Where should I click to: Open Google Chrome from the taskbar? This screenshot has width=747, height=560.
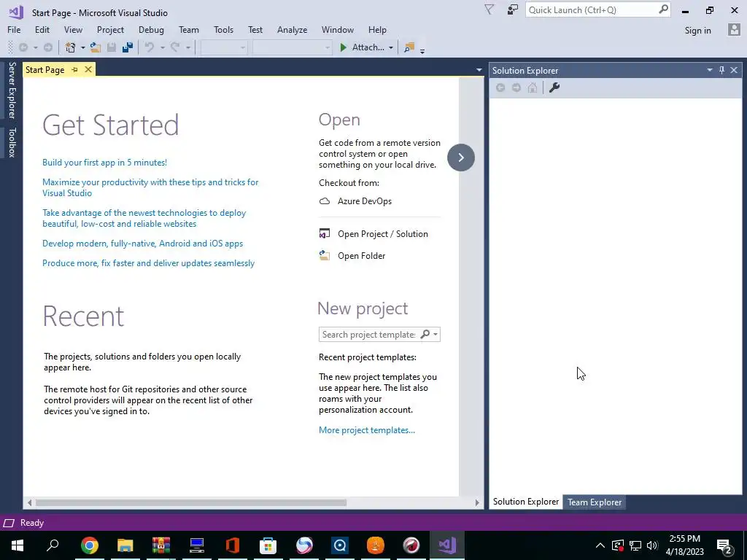pyautogui.click(x=90, y=545)
